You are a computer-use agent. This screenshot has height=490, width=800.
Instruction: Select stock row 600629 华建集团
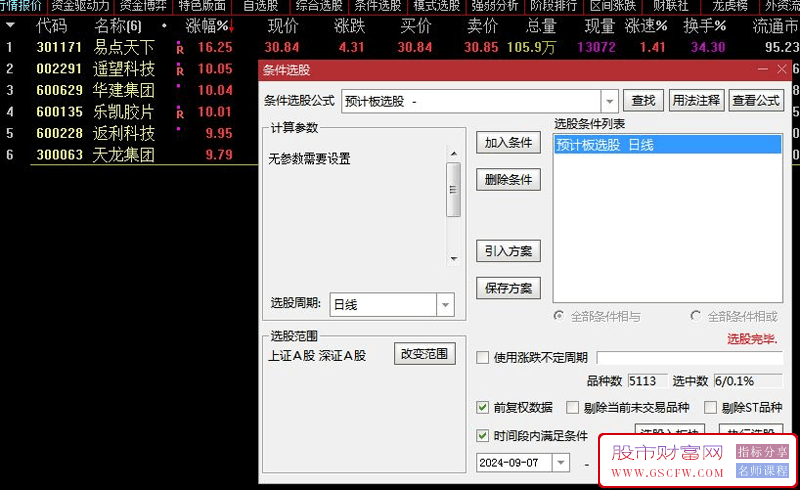point(130,90)
